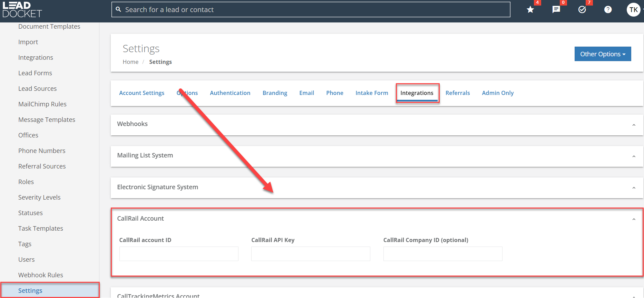The image size is (644, 298).
Task: Open the Other Options dropdown
Action: click(x=603, y=54)
